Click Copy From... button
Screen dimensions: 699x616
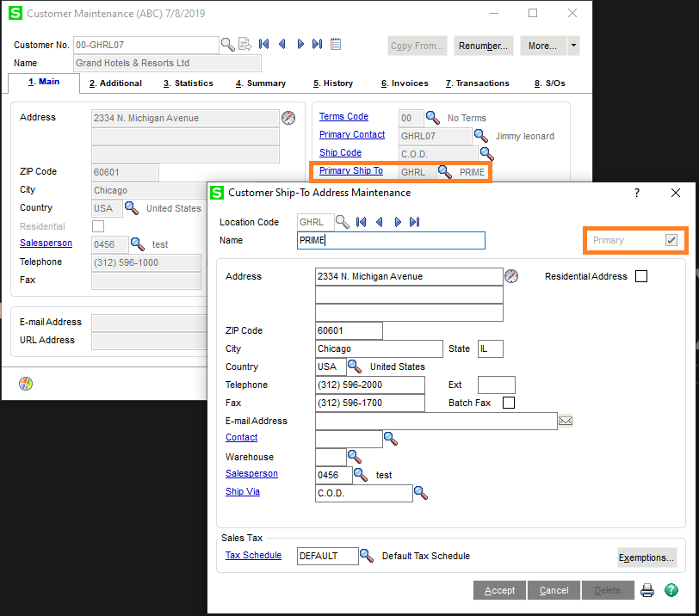point(418,46)
